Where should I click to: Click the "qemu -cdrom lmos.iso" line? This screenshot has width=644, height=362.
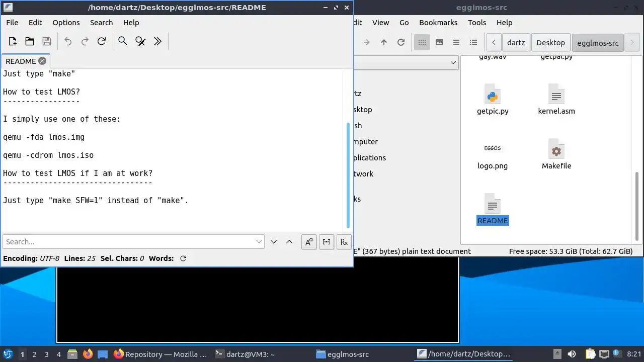pos(48,155)
